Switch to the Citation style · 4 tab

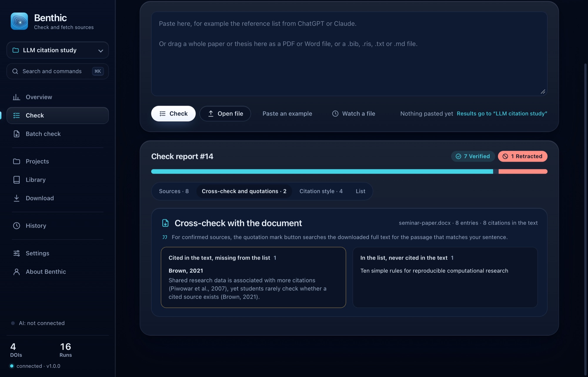(x=321, y=191)
